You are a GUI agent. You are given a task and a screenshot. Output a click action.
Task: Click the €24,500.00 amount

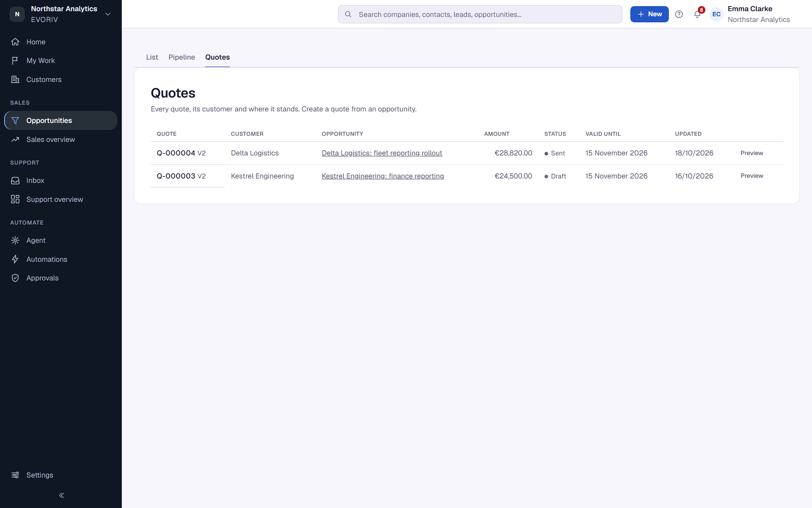click(513, 176)
